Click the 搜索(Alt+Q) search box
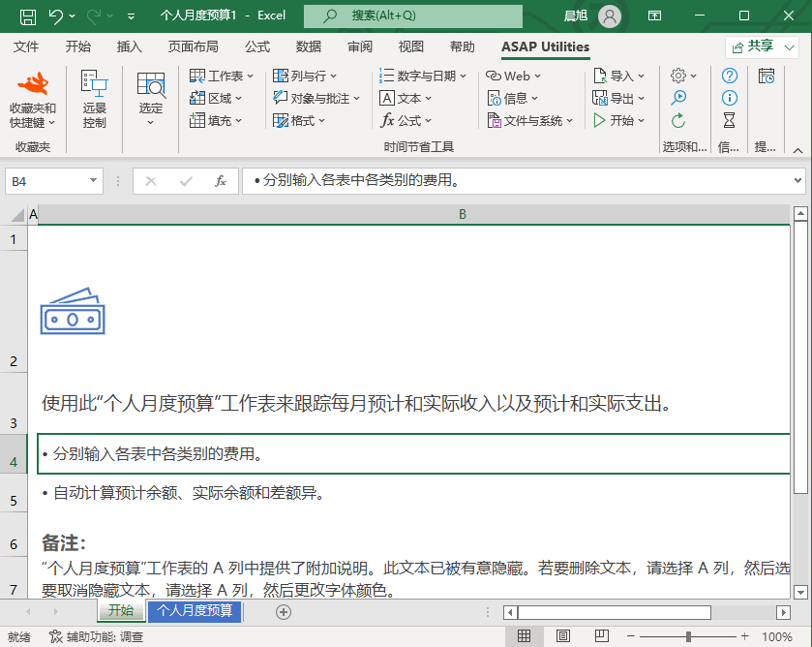The width and height of the screenshot is (812, 647). [x=412, y=16]
